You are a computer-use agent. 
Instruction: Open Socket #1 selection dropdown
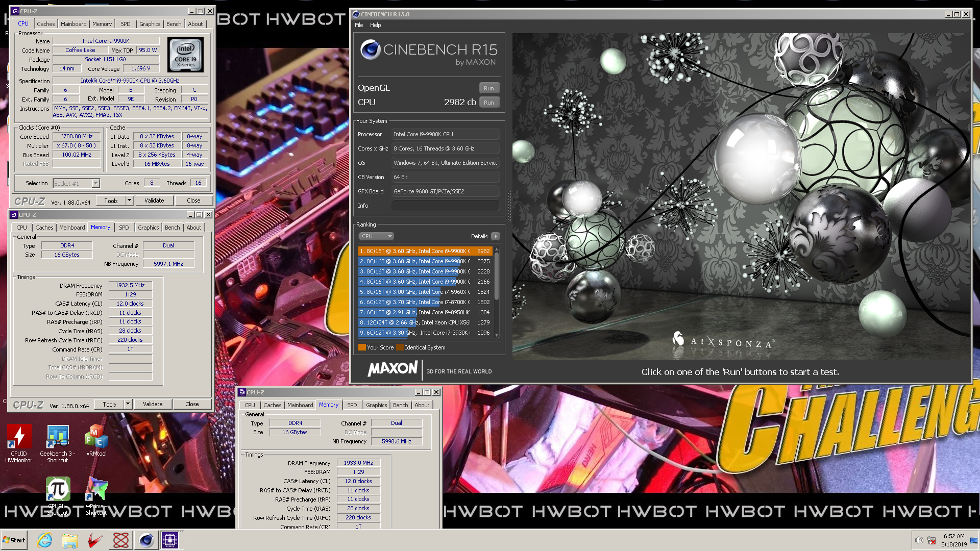tap(77, 183)
